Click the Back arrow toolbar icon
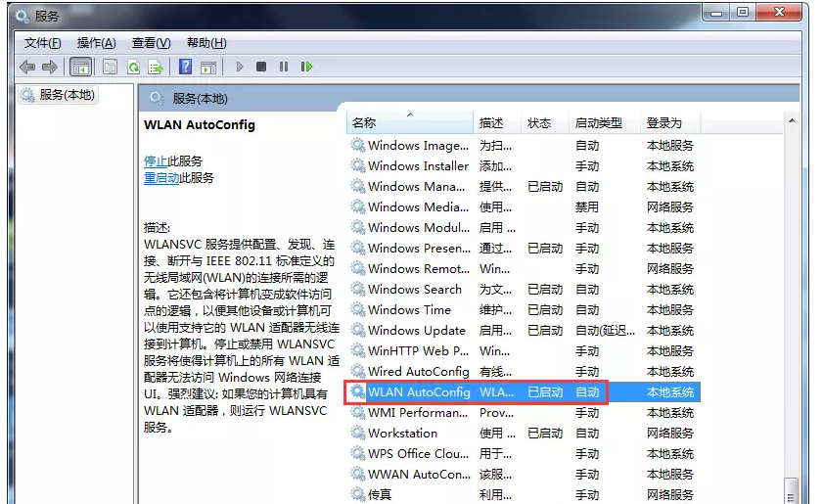823x504 pixels. tap(26, 67)
